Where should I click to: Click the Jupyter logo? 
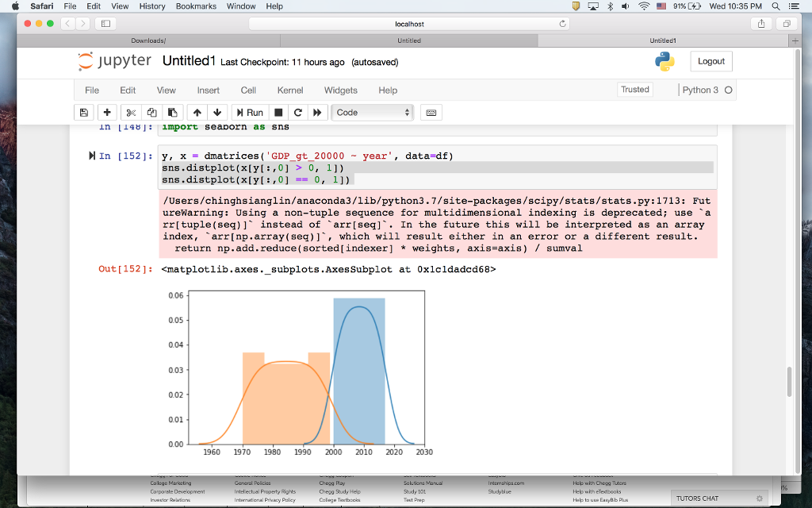coord(115,61)
